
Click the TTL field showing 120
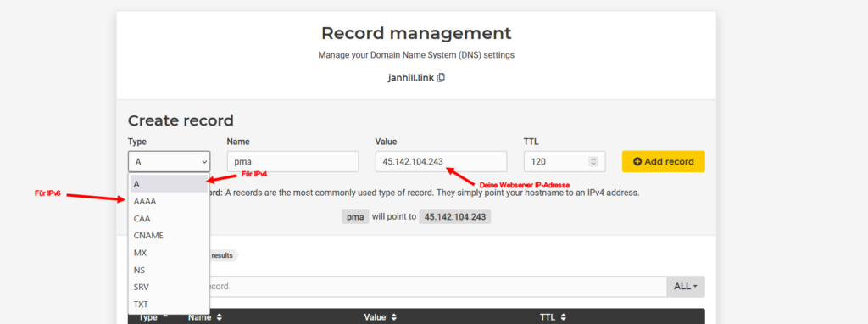click(565, 162)
